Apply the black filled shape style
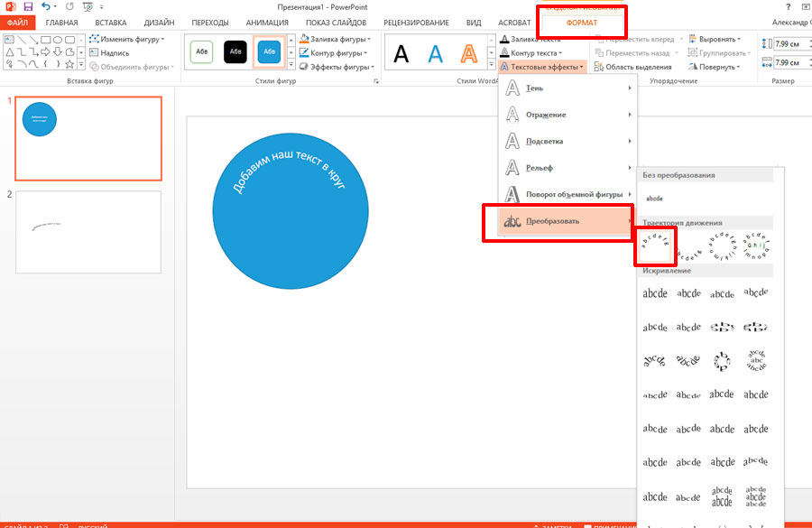 pyautogui.click(x=235, y=51)
